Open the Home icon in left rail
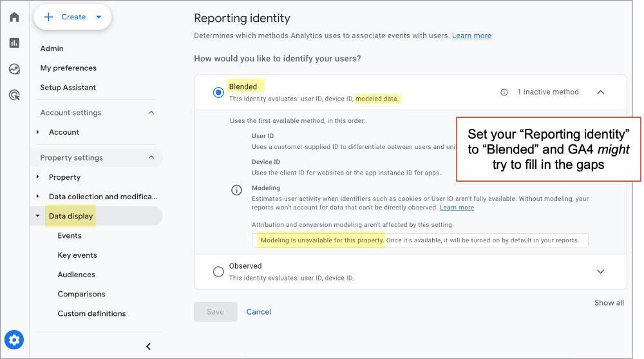The image size is (644, 359). 14,17
